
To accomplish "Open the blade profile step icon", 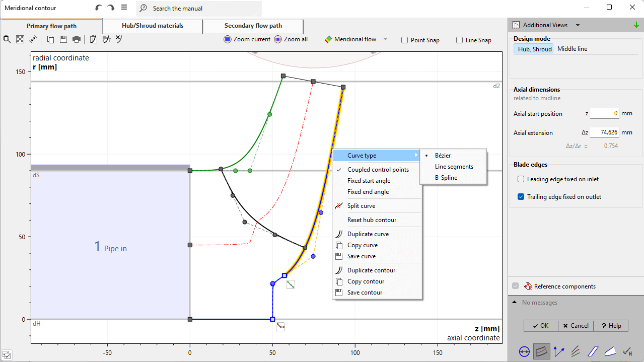I will tap(610, 351).
